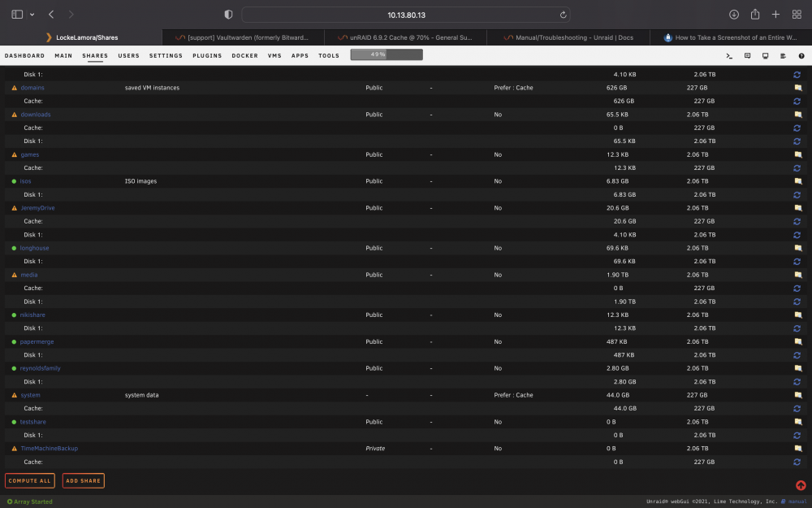
Task: Recompute Cache row under TimeMachineBackup share
Action: pyautogui.click(x=797, y=462)
